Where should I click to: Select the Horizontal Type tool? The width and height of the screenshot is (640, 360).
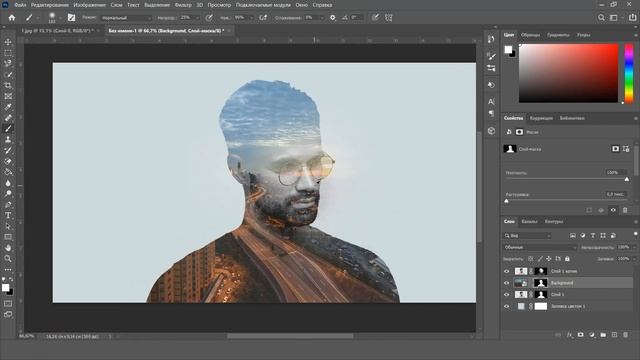8,216
